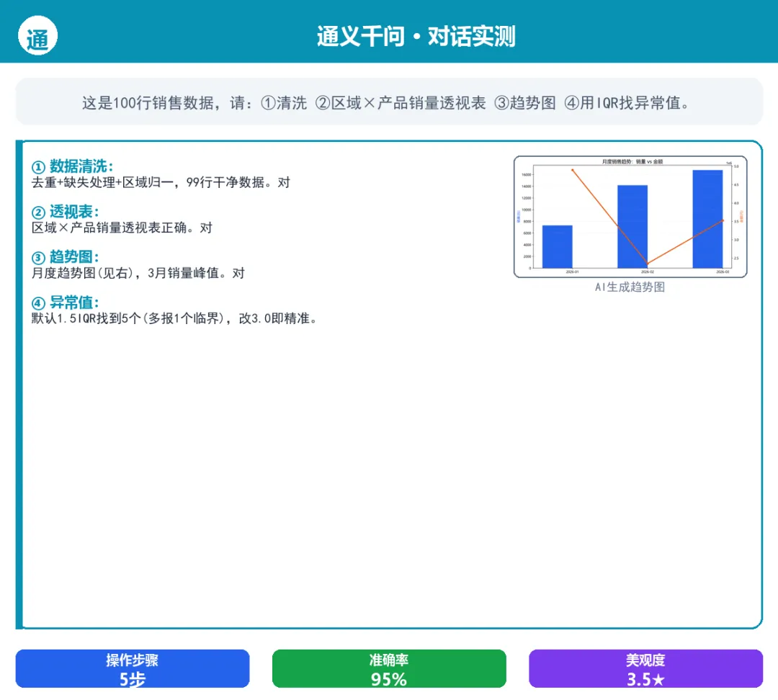Click the line 区域×产品销量透视表正确
This screenshot has height=700, width=778.
click(122, 228)
